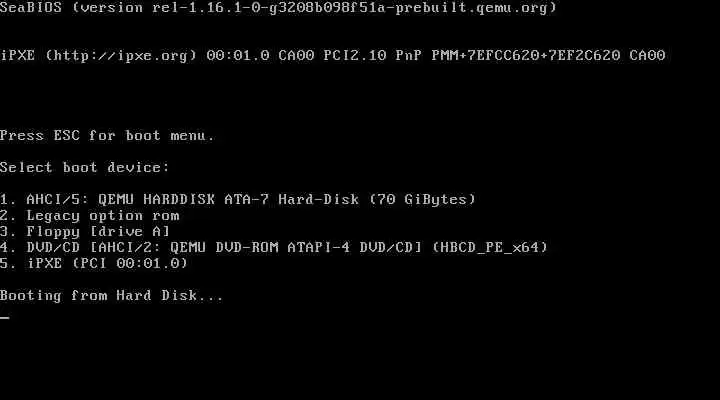Click the 'Select boot device:' heading
720x400 pixels.
[84, 167]
